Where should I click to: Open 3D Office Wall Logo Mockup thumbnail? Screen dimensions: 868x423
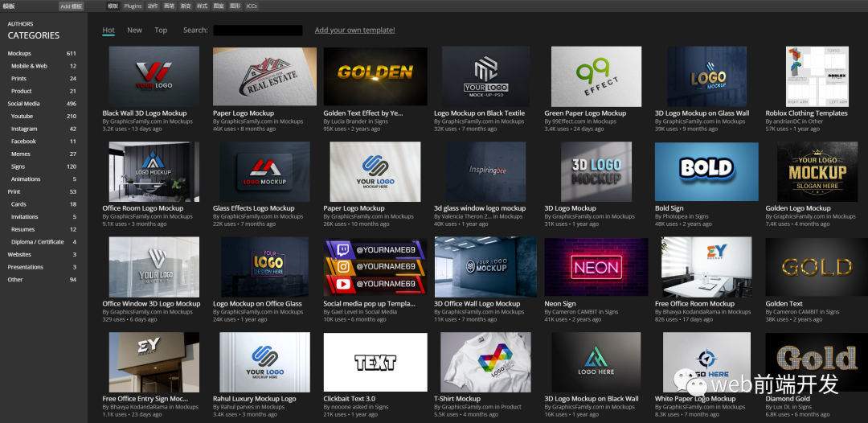tap(486, 267)
